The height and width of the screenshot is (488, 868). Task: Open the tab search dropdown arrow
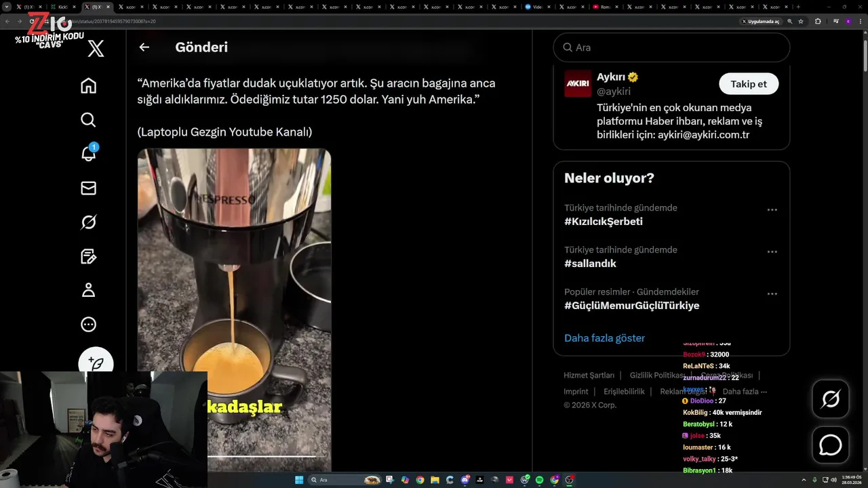pyautogui.click(x=7, y=7)
